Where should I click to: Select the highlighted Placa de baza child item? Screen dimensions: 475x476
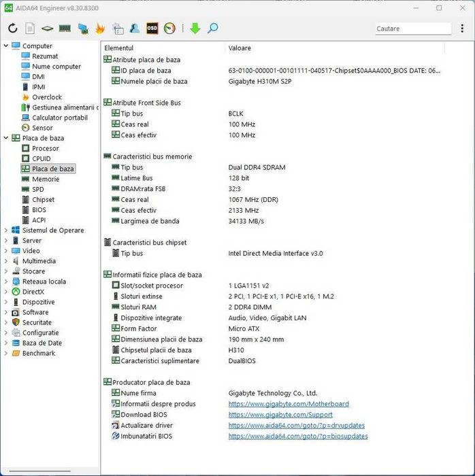52,169
